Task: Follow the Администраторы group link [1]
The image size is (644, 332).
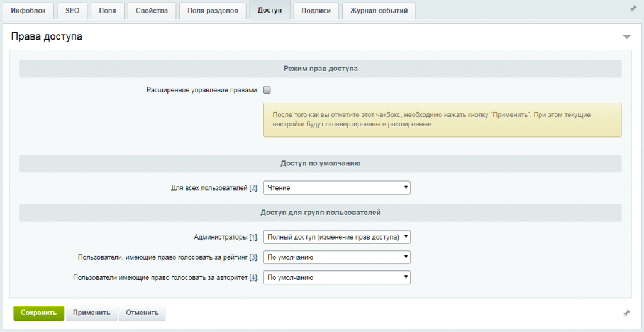Action: pyautogui.click(x=253, y=237)
